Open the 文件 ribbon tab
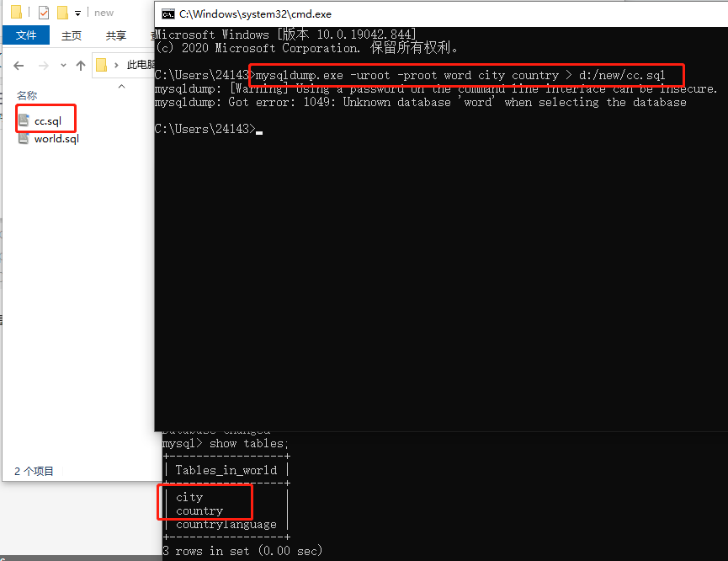Image resolution: width=728 pixels, height=561 pixels. (x=26, y=35)
